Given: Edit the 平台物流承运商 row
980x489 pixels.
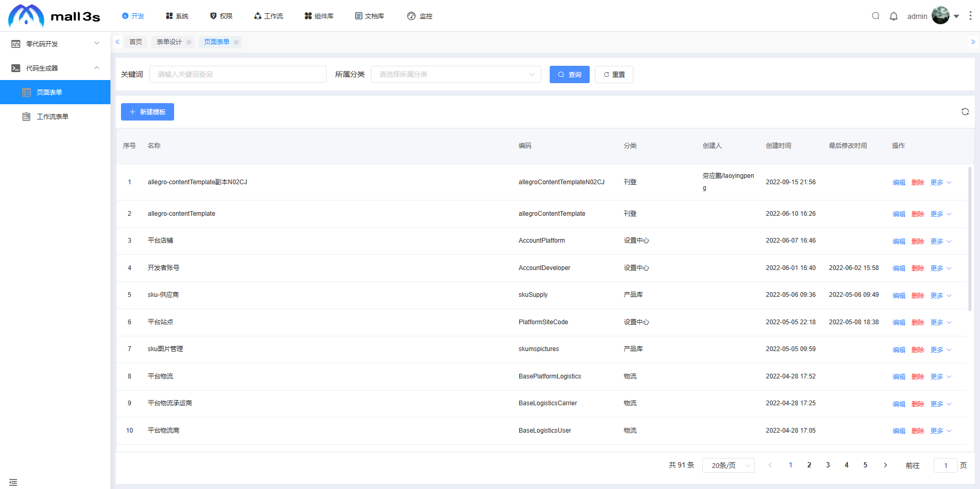Looking at the screenshot, I should (899, 404).
